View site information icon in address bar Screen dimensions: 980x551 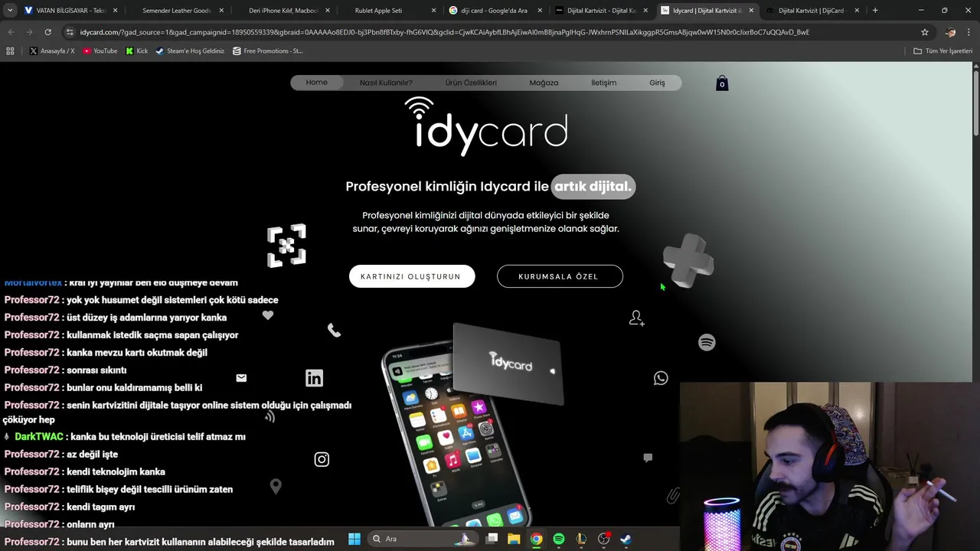(x=70, y=32)
